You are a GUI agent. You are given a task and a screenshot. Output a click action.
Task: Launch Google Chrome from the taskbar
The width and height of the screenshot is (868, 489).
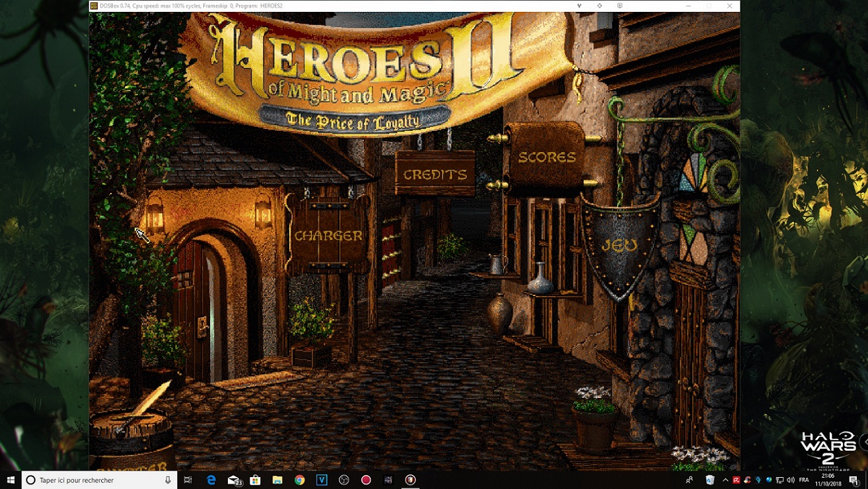click(x=300, y=480)
